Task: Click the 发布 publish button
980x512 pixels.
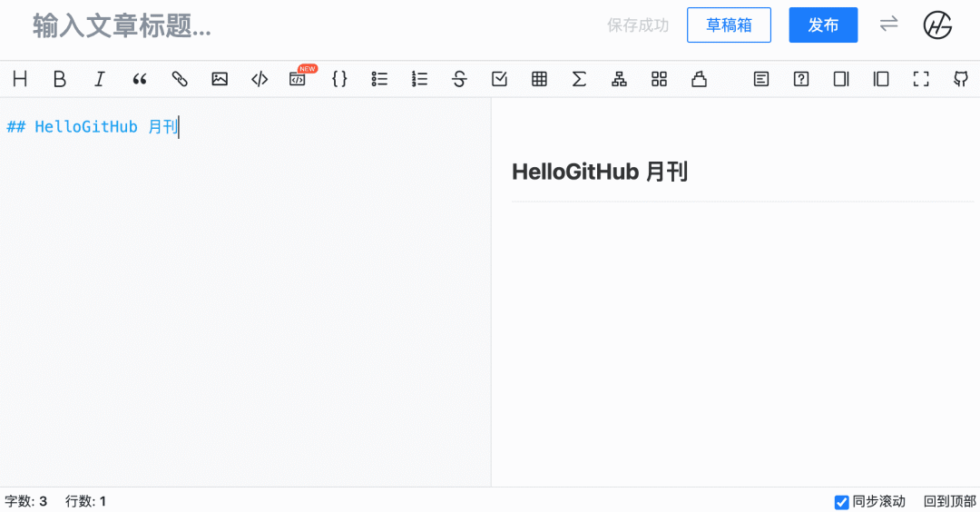Action: pyautogui.click(x=823, y=25)
